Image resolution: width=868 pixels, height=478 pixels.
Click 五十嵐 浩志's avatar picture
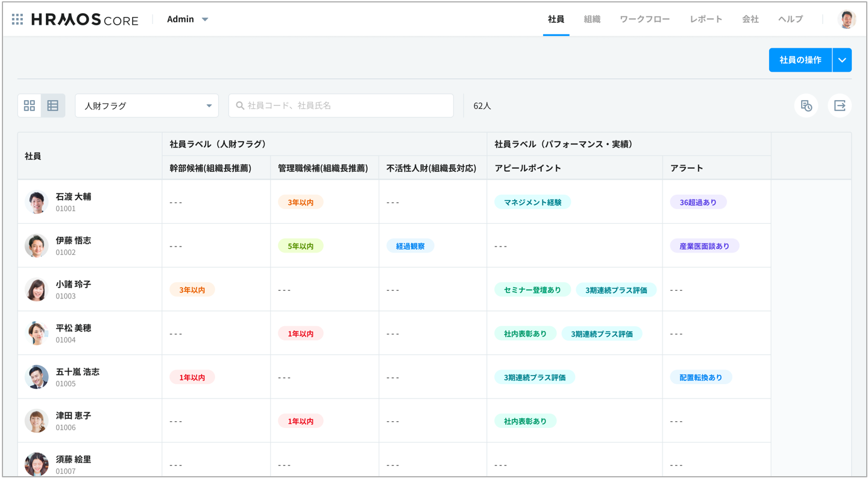37,377
